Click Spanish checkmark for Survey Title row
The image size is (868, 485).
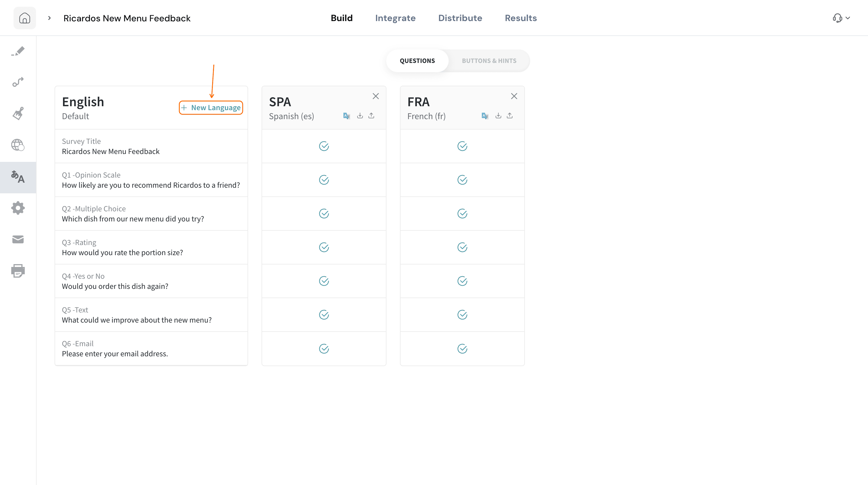click(x=324, y=146)
